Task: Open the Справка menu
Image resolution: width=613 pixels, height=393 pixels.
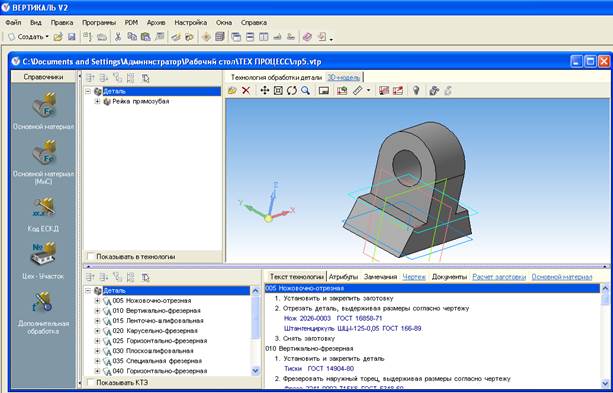Action: [x=254, y=23]
